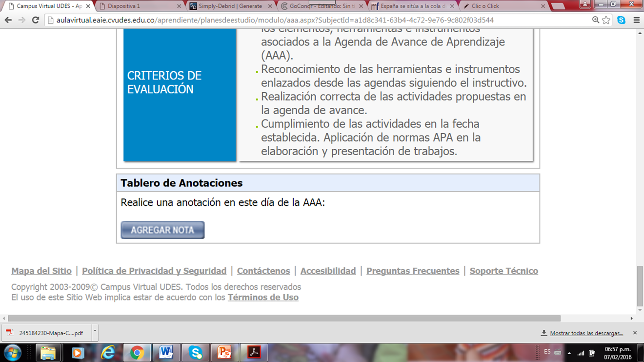The image size is (644, 362).
Task: Click the browser forward arrow
Action: click(22, 20)
